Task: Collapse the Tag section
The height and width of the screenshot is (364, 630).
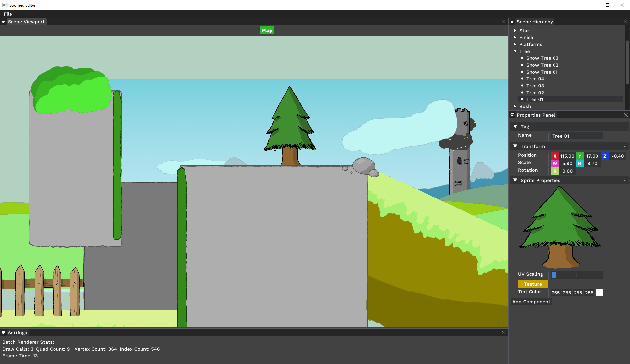Action: pos(515,127)
